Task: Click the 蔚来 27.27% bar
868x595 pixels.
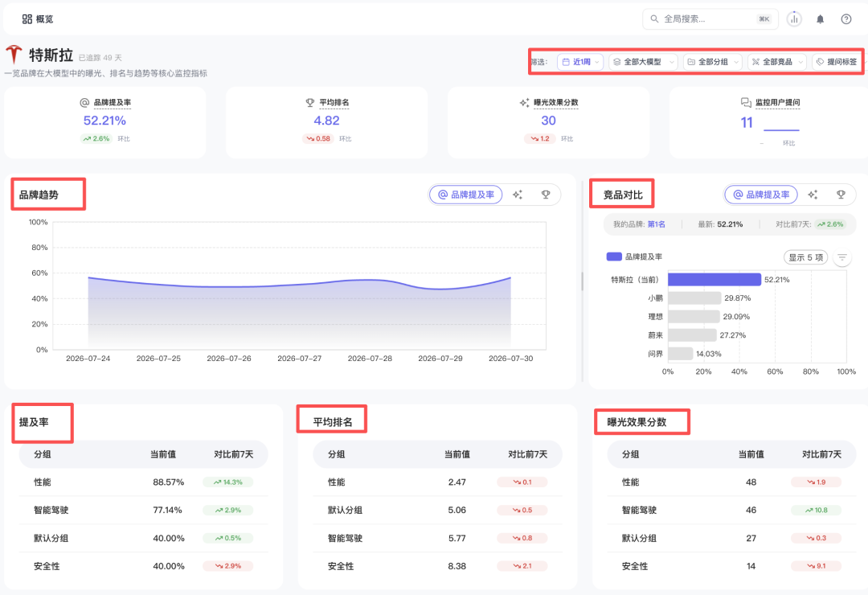Action: click(x=692, y=335)
